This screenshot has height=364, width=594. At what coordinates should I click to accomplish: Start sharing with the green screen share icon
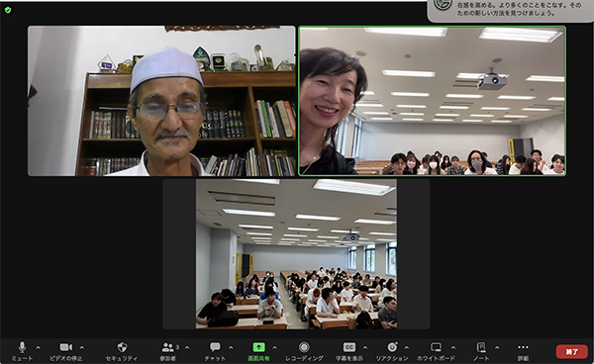coord(258,347)
